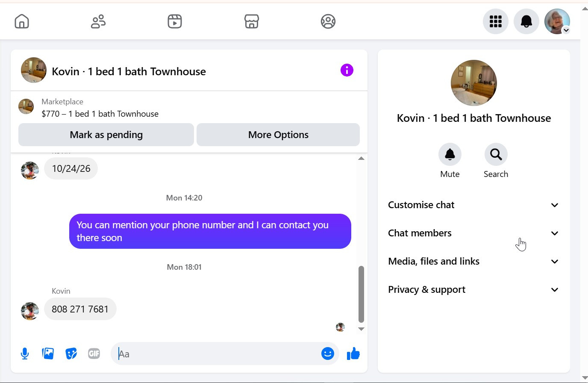588x383 pixels.
Task: Click the 'Mon 14:20' timestamp
Action: click(184, 198)
